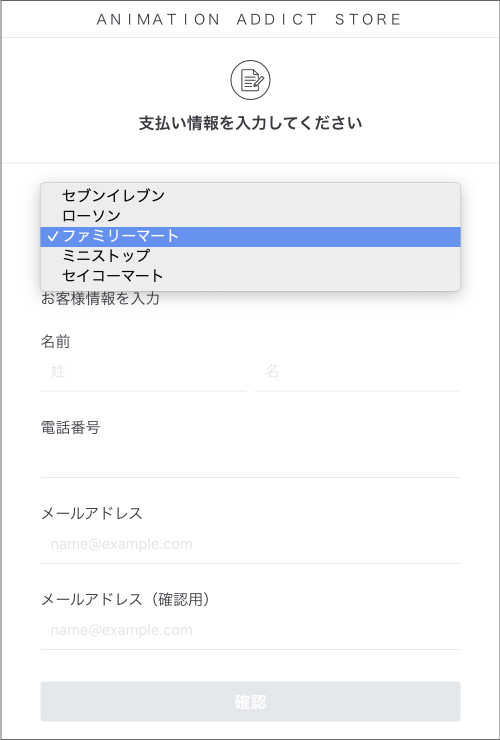Click the checkmark beside ファミリーマート

pyautogui.click(x=53, y=236)
